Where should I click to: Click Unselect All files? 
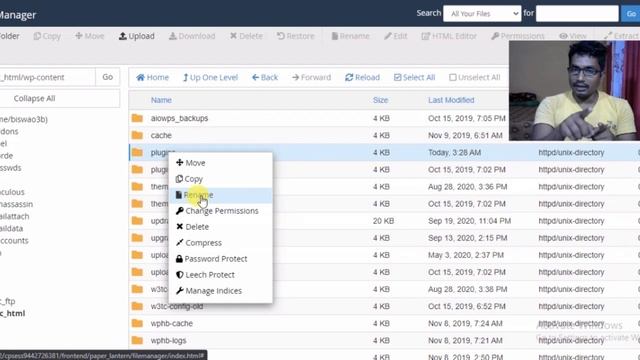[x=474, y=77]
